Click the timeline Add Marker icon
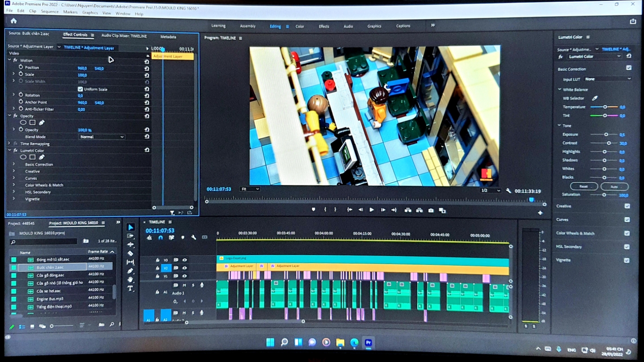 tap(182, 238)
